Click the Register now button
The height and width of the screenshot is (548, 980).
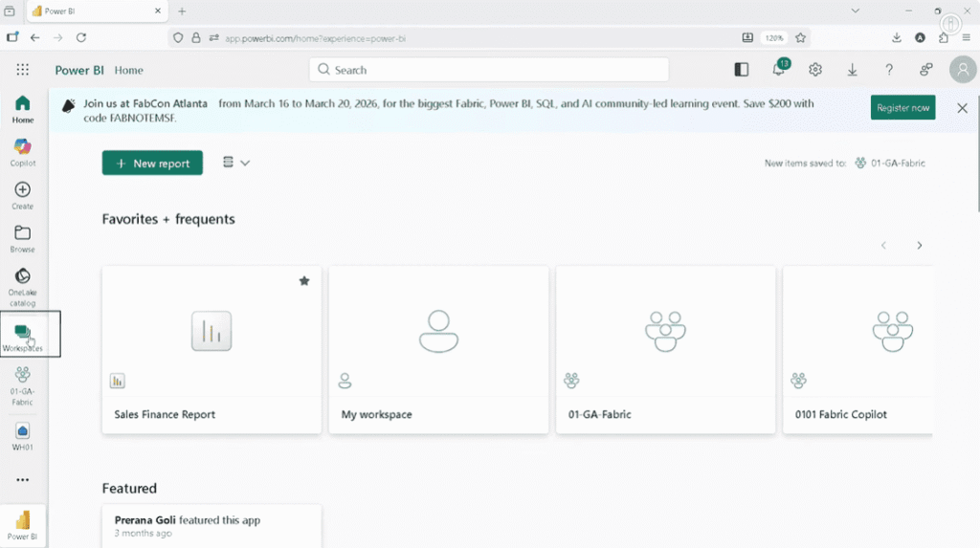tap(902, 108)
